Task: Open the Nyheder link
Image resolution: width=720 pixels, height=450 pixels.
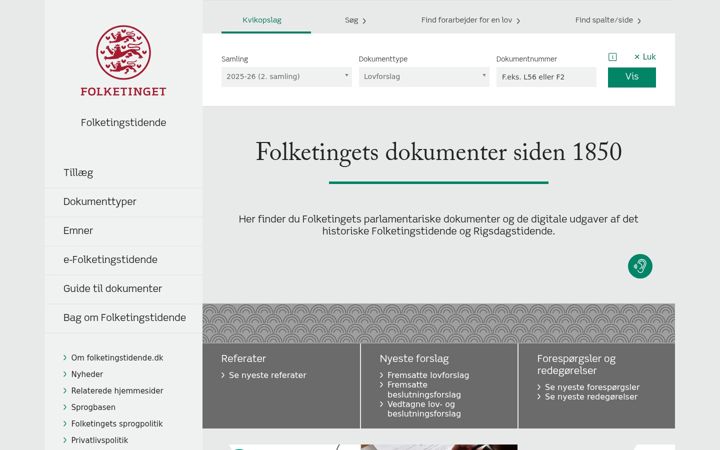Action: pyautogui.click(x=87, y=374)
